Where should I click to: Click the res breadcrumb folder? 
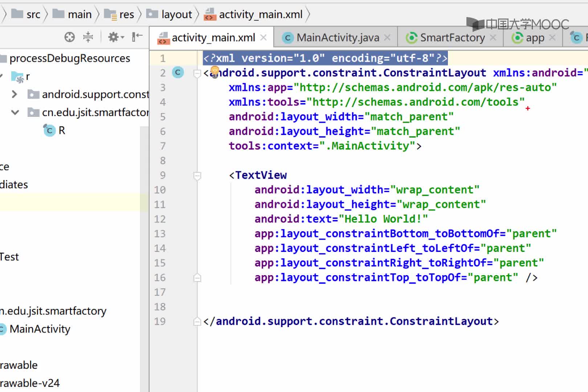[119, 14]
